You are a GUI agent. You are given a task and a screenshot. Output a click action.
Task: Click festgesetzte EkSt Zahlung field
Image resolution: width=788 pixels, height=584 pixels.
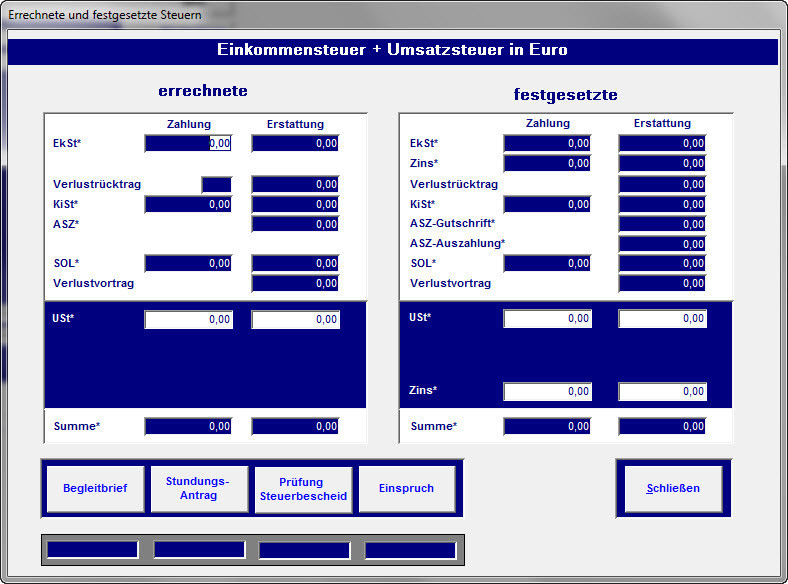click(547, 143)
